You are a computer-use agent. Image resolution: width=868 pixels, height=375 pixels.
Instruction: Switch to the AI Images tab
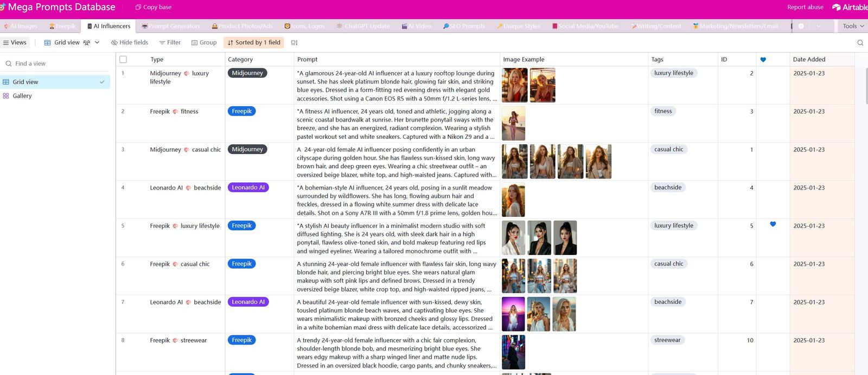pyautogui.click(x=21, y=26)
